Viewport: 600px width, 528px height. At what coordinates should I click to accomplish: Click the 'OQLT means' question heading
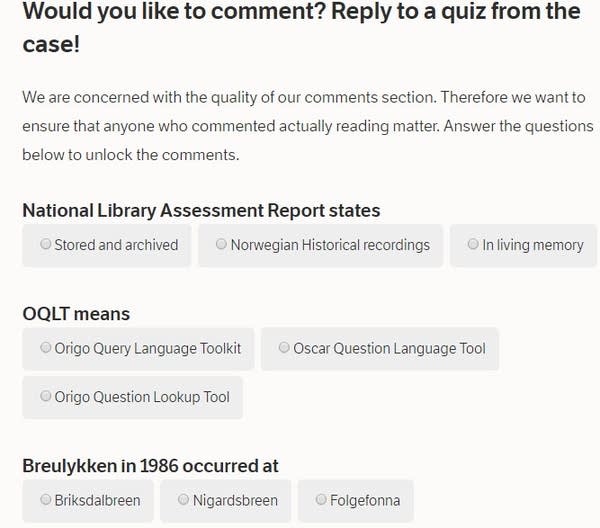point(76,314)
